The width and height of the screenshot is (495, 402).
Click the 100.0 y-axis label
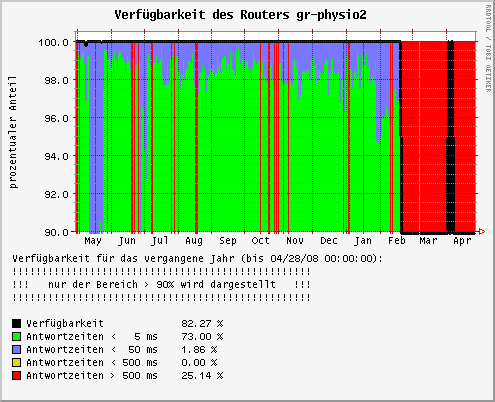(54, 42)
